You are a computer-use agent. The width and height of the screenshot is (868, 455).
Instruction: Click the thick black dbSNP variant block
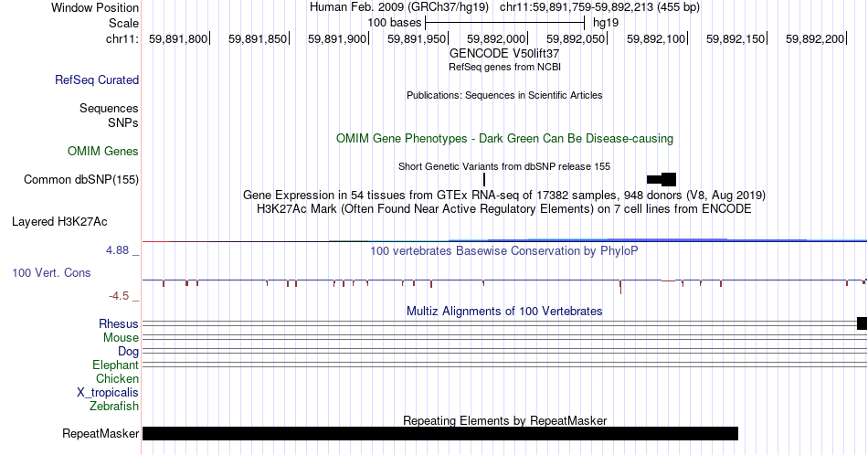(x=669, y=179)
